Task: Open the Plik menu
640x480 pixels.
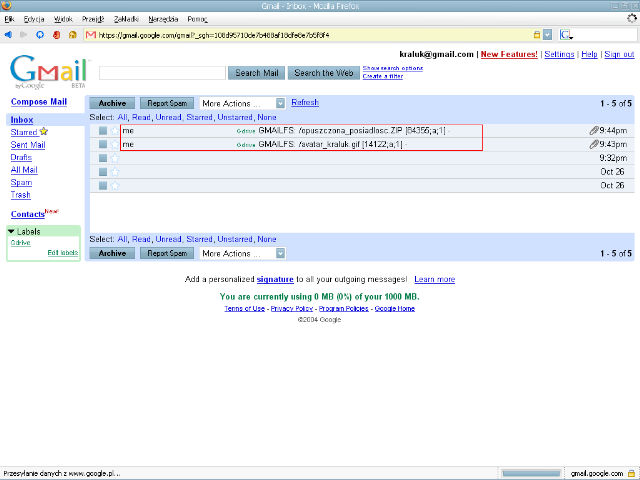Action: click(9, 19)
